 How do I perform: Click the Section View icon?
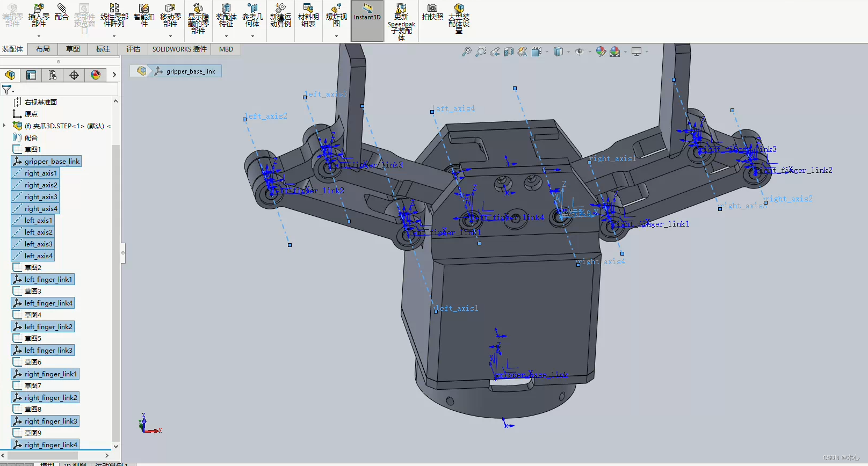click(x=509, y=52)
